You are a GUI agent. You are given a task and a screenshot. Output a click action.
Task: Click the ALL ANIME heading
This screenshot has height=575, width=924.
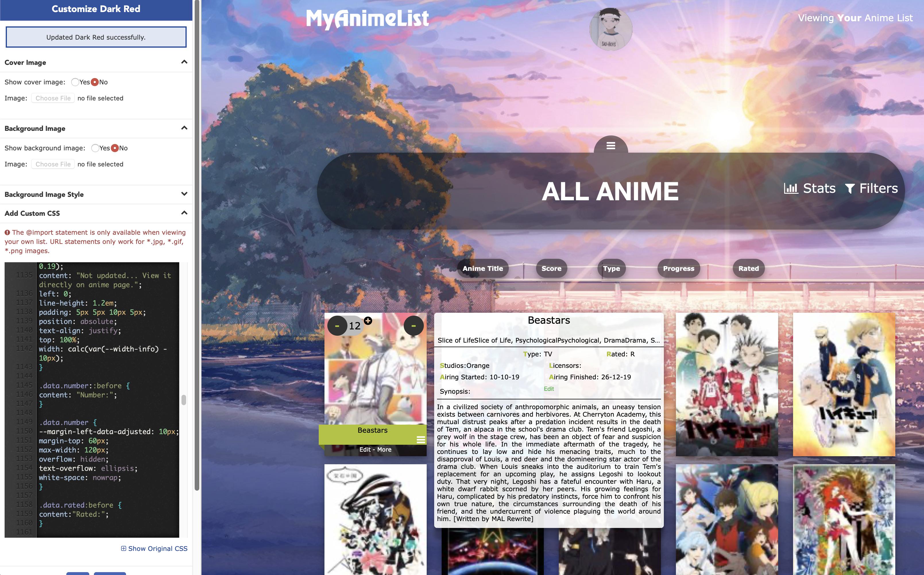coord(610,191)
